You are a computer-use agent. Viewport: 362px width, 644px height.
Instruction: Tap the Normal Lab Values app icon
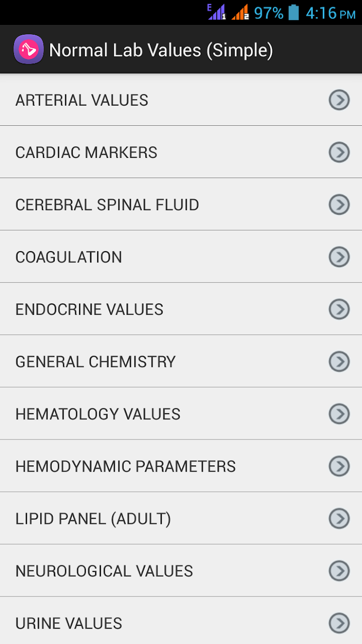click(x=28, y=50)
